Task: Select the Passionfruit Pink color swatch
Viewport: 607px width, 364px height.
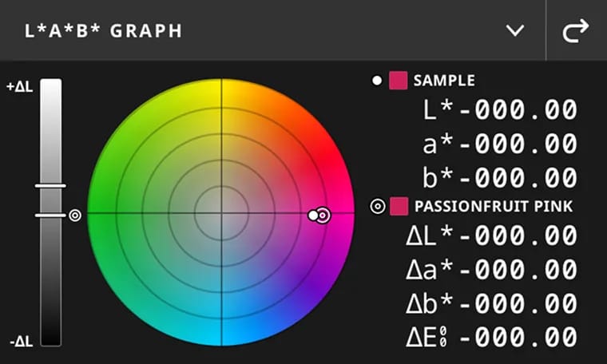Action: tap(399, 207)
